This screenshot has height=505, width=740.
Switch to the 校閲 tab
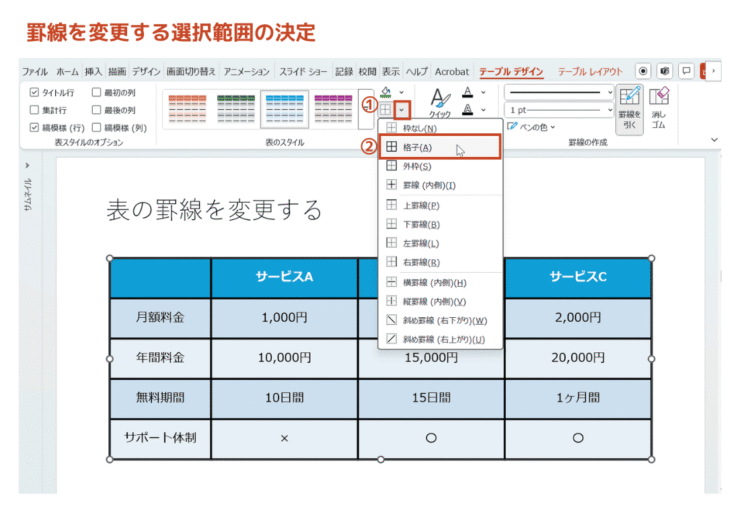tap(367, 72)
